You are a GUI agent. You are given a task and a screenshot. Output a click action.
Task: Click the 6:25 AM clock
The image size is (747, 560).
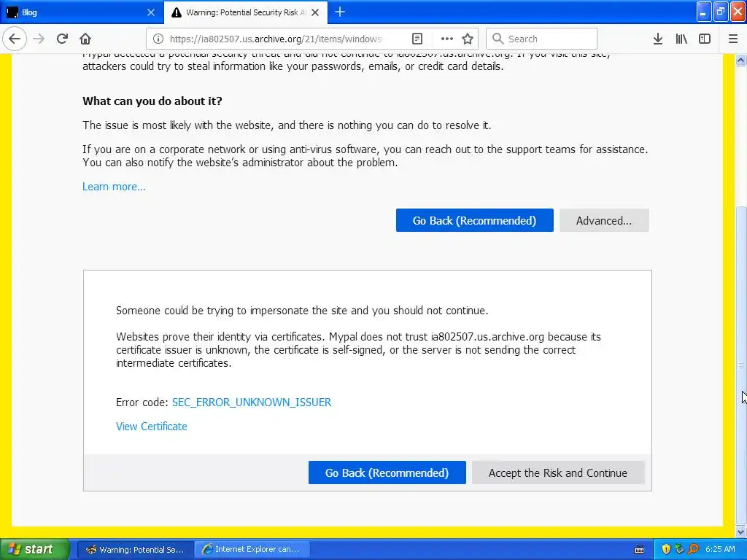click(x=720, y=550)
